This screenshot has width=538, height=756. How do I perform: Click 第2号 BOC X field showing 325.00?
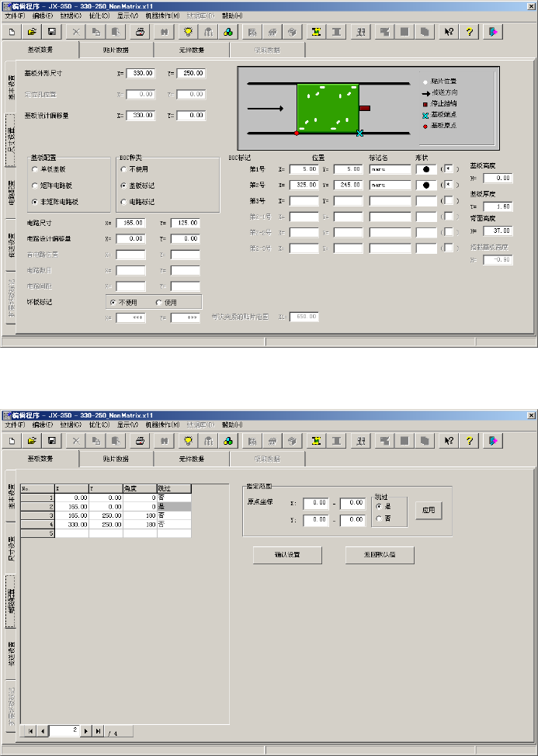(304, 186)
